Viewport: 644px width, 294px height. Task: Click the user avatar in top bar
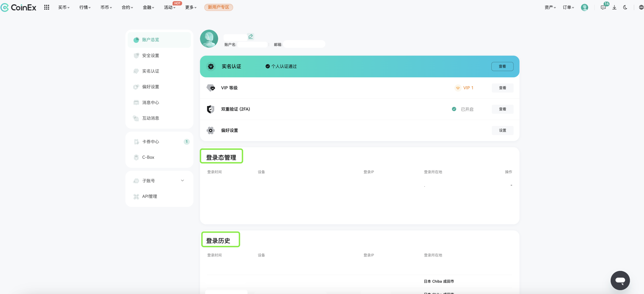tap(584, 7)
